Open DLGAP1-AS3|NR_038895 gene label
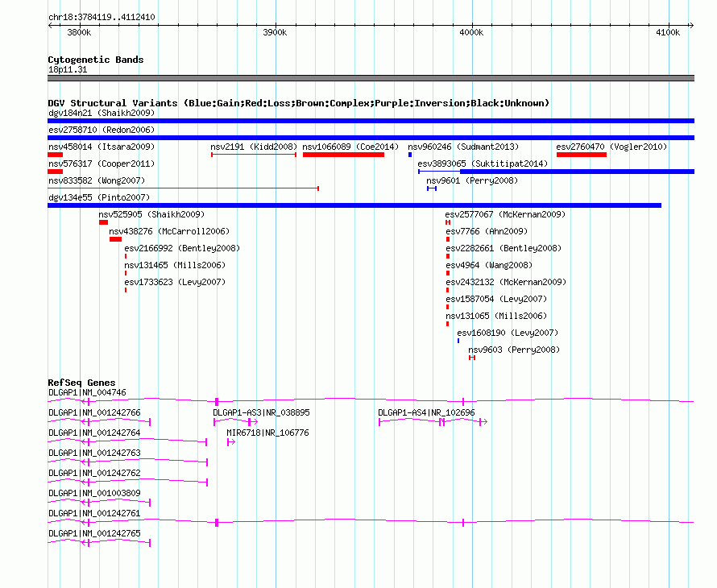 (261, 412)
